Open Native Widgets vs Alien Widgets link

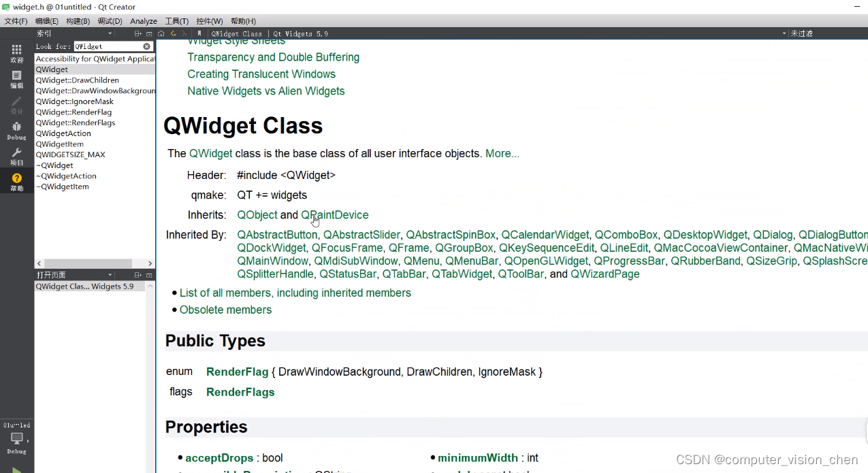pyautogui.click(x=266, y=91)
